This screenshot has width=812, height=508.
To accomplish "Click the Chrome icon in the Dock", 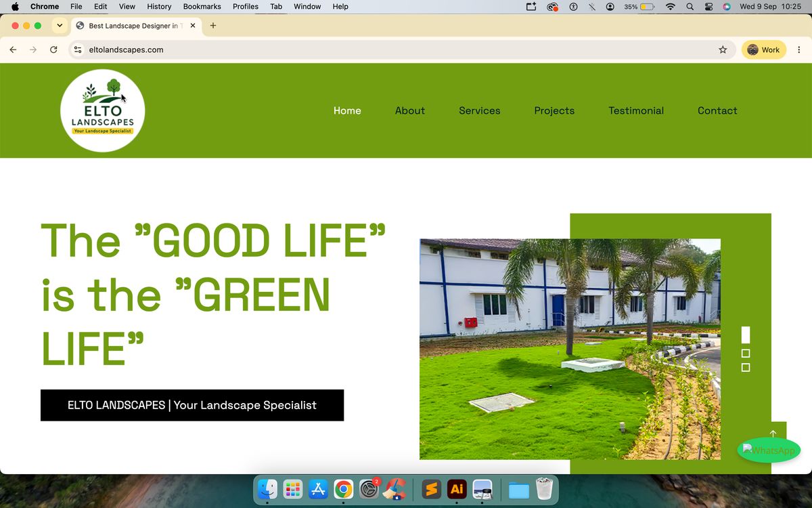I will (x=344, y=489).
